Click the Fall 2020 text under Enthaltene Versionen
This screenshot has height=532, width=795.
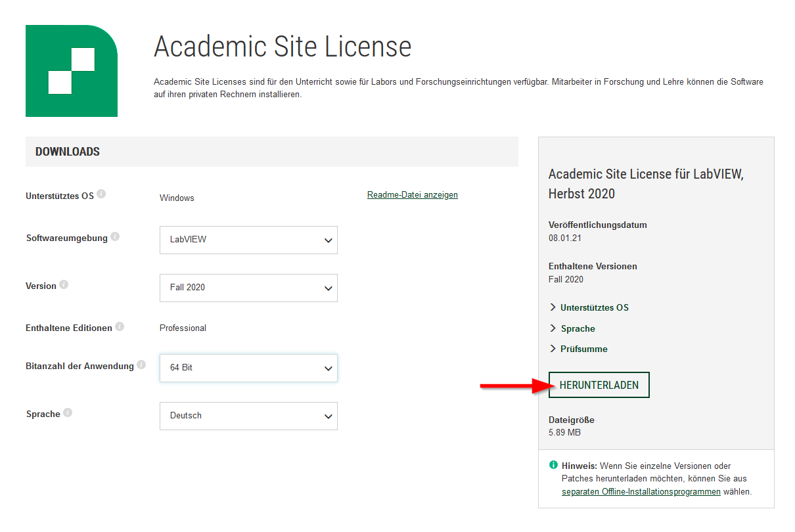pos(566,279)
